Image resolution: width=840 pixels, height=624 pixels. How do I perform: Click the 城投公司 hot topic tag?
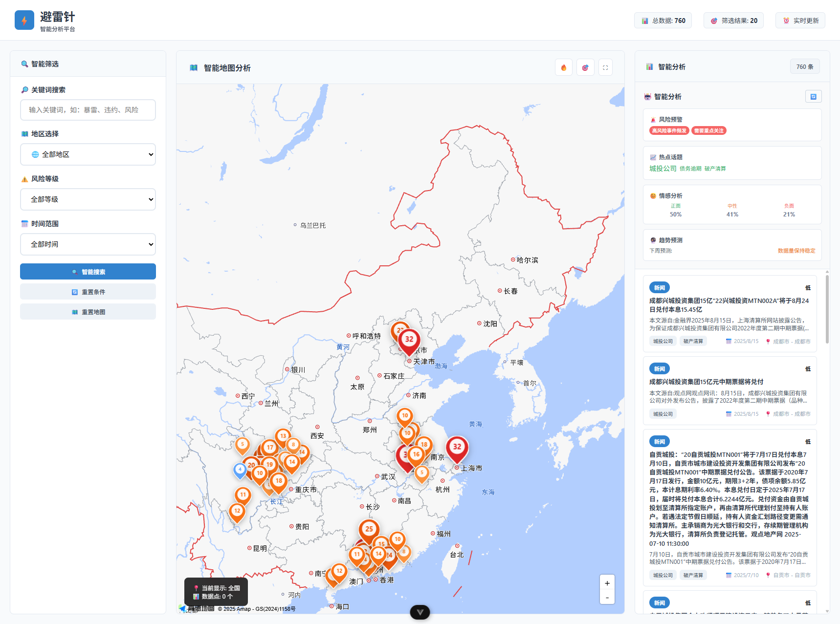(663, 169)
